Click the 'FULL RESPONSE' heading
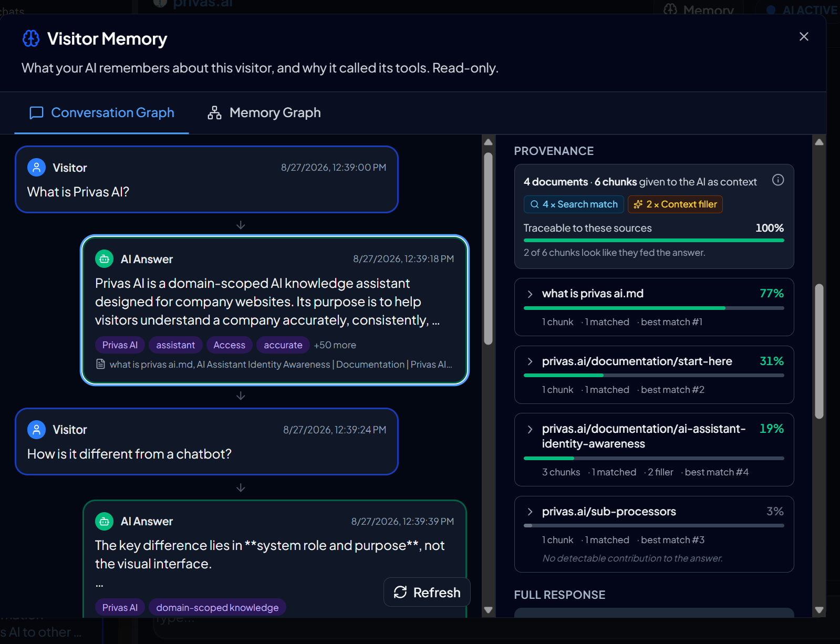Screen dimensions: 840x644 559,595
